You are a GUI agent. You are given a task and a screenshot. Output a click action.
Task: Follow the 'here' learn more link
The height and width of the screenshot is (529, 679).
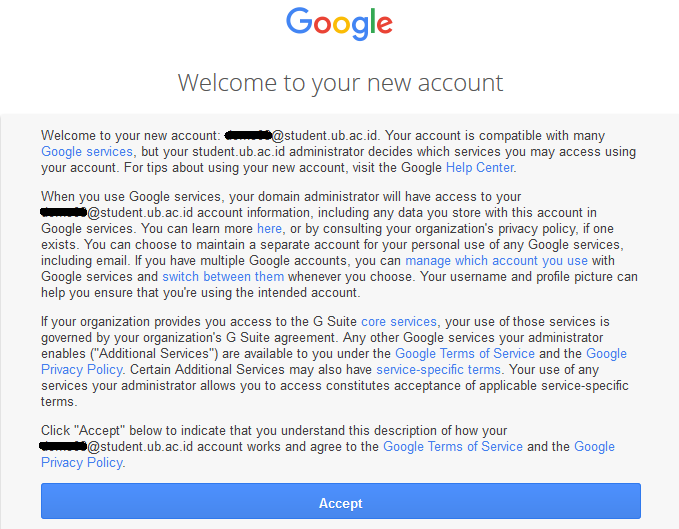click(x=269, y=229)
